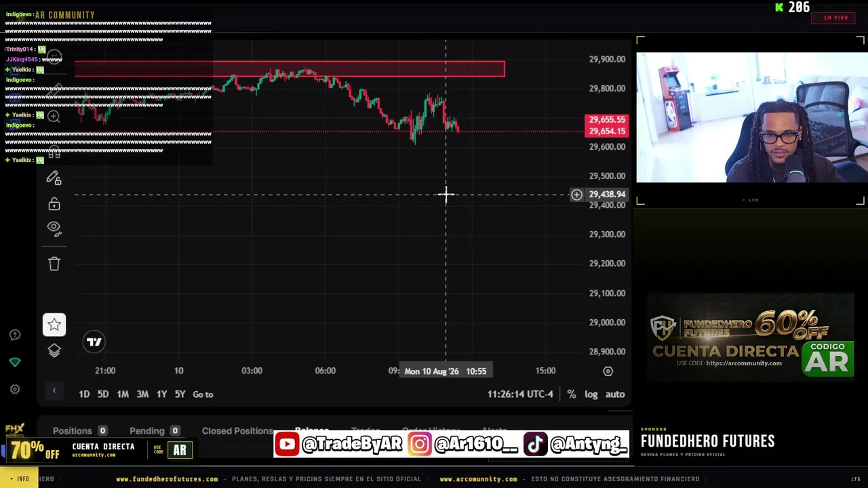Image resolution: width=868 pixels, height=488 pixels.
Task: Click the plus icon beside price 29,438.94
Action: point(576,195)
